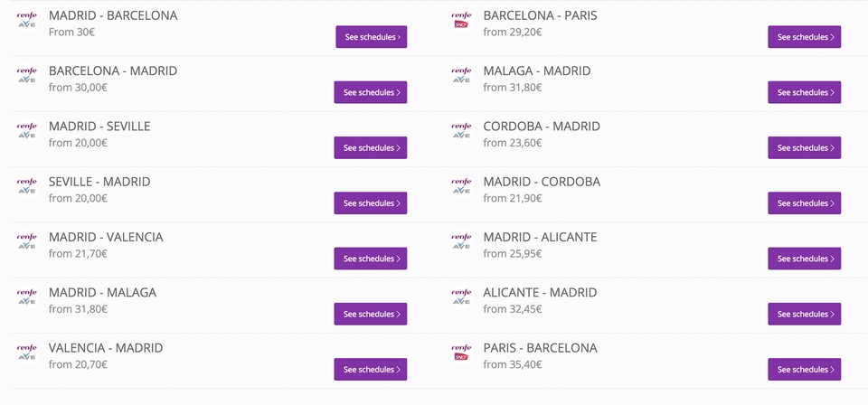The height and width of the screenshot is (405, 868).
Task: Click the ALICANTE - MADRID route heading
Action: coord(540,293)
